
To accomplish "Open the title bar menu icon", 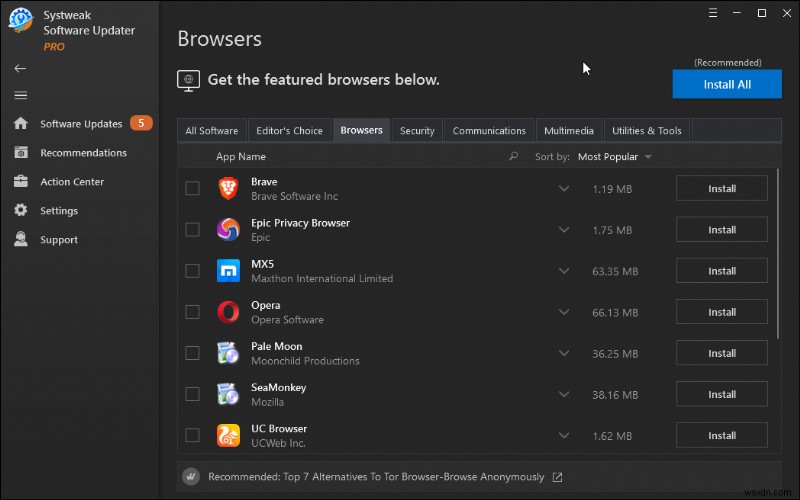I will pyautogui.click(x=713, y=13).
